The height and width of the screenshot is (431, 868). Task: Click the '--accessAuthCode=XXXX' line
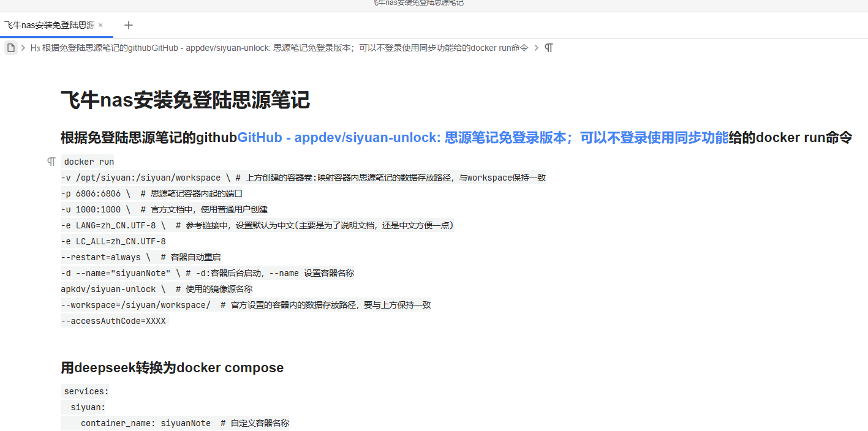click(x=114, y=321)
